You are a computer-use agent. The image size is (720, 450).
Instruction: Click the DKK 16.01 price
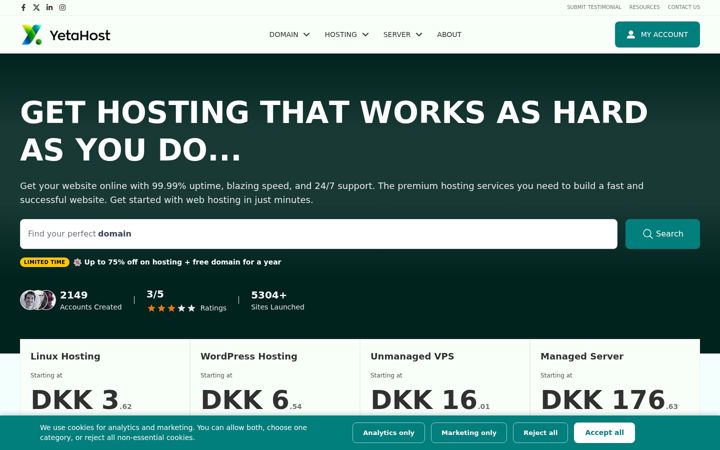tap(430, 400)
